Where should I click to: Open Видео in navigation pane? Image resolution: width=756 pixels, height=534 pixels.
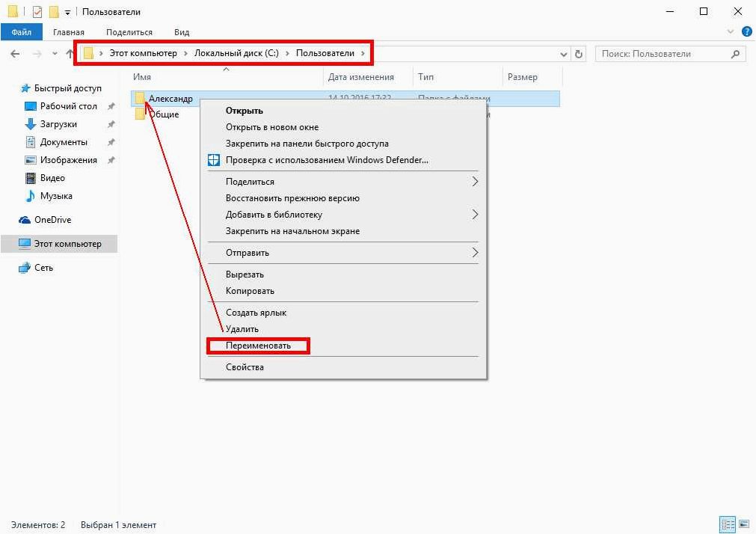click(x=52, y=177)
